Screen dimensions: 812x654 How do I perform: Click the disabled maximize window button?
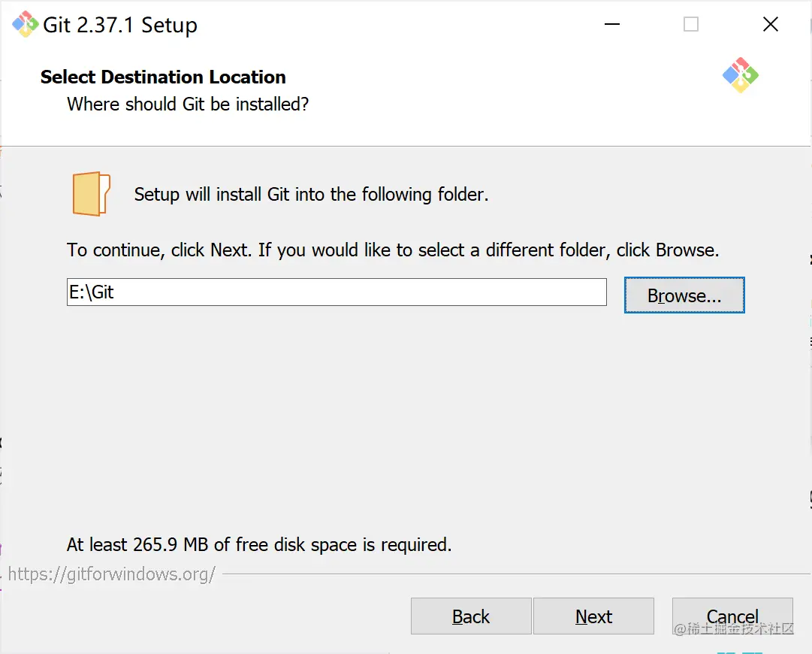tap(691, 24)
